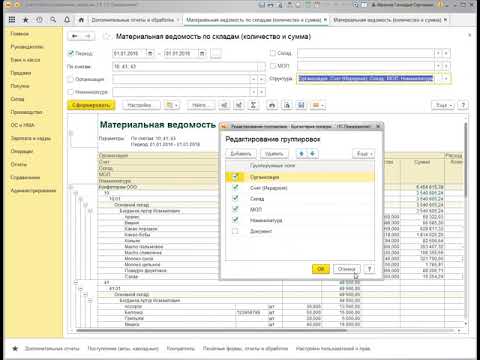Open calendar for period start date
Image resolution: width=480 pixels, height=360 pixels.
coord(150,53)
